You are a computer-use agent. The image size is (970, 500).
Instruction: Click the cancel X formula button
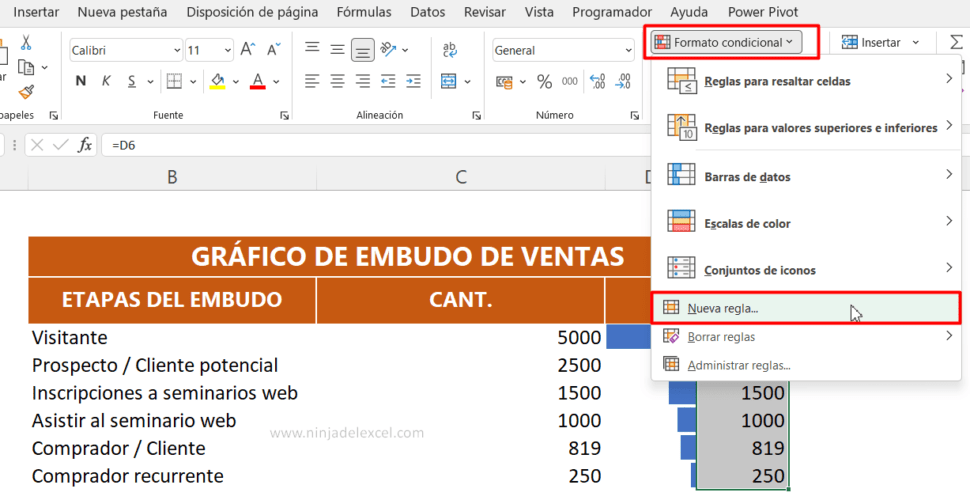(37, 145)
